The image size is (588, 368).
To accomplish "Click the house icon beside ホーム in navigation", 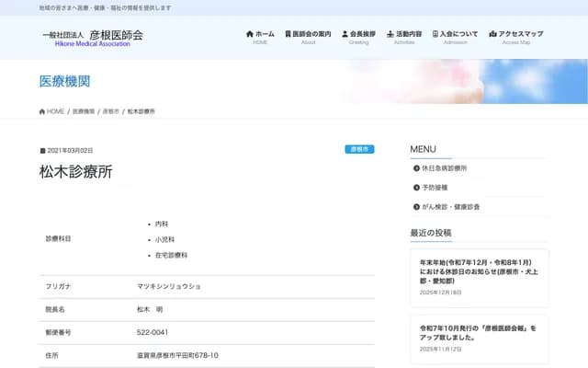I will click(250, 34).
